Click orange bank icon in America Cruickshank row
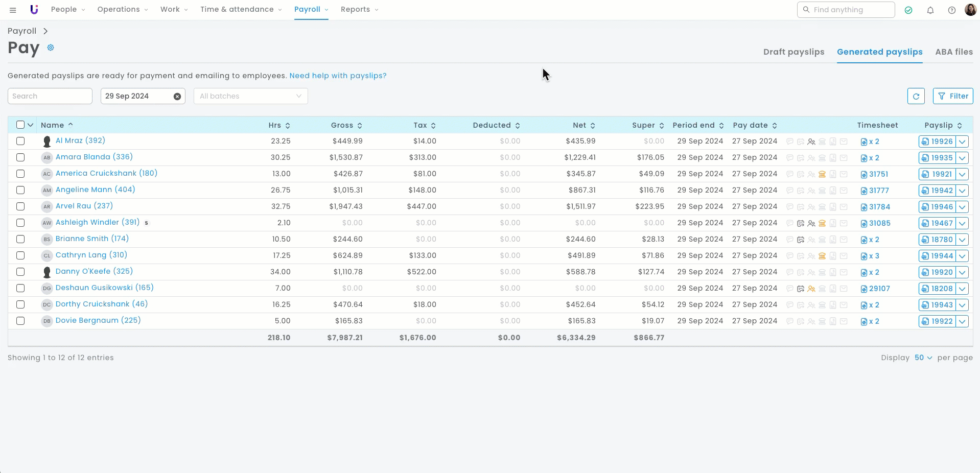980x473 pixels. [x=822, y=174]
